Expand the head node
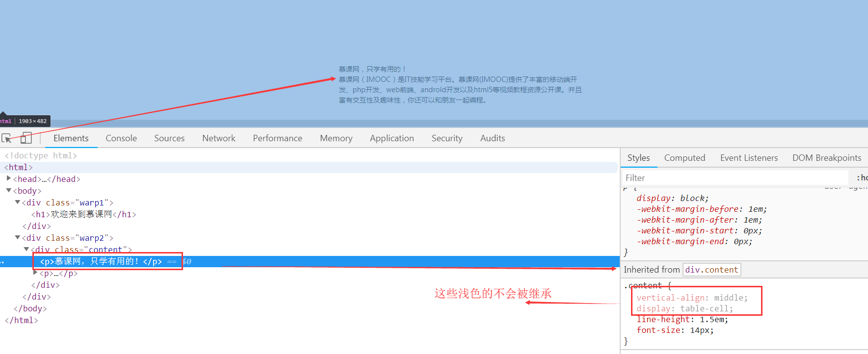Screen dimensions: 868x354 (x=9, y=179)
